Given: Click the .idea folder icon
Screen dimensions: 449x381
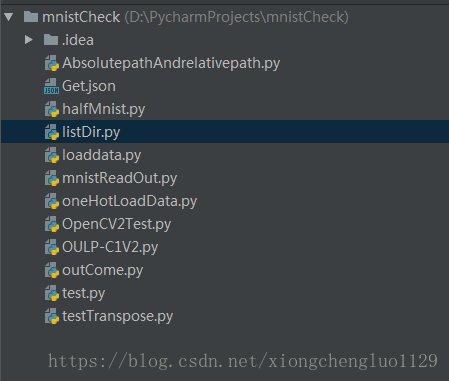Looking at the screenshot, I should [51, 40].
